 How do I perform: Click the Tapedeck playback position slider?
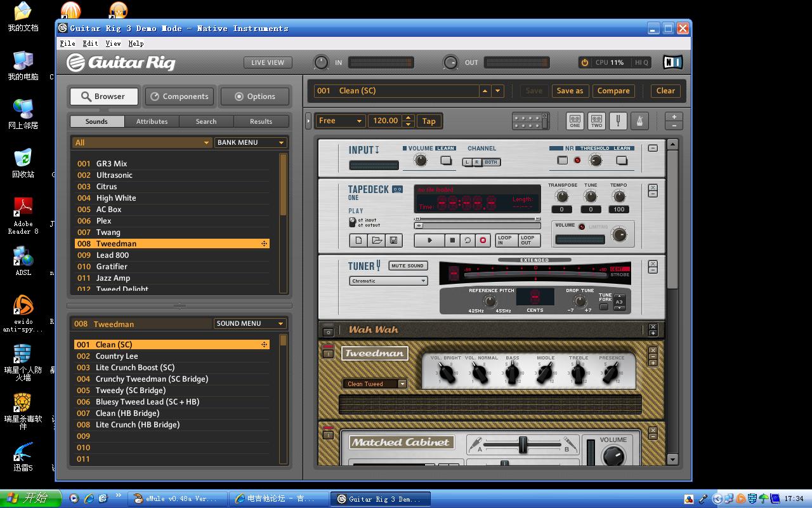pyautogui.click(x=478, y=225)
